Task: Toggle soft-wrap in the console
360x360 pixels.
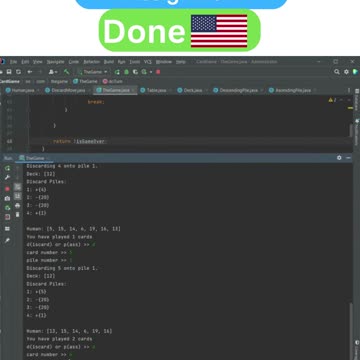Action: point(18,187)
